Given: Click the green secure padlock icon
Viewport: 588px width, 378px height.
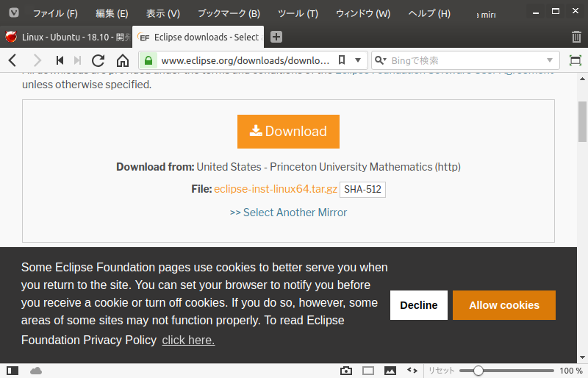Looking at the screenshot, I should [148, 60].
